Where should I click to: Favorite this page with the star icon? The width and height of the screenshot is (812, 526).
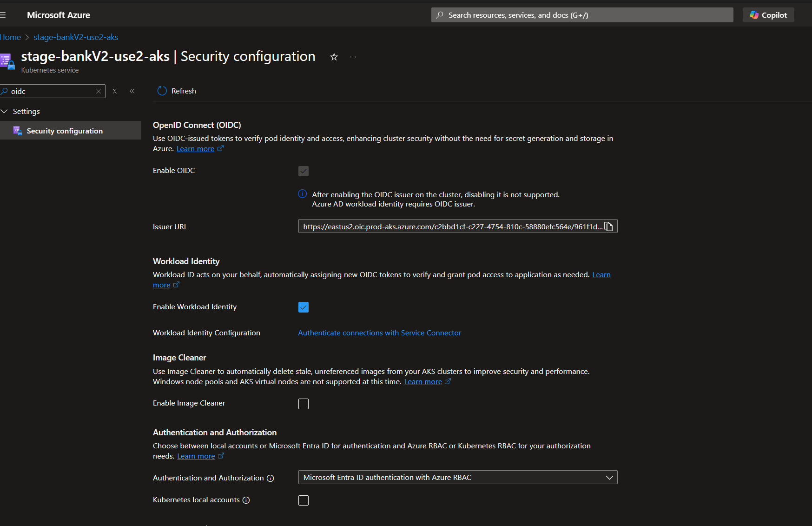pos(334,57)
